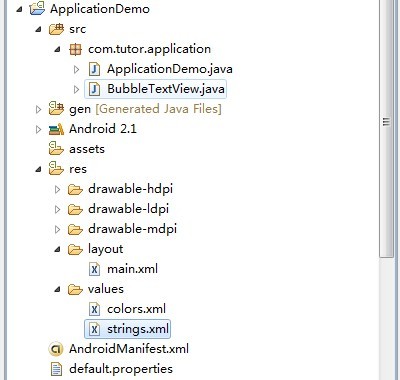Select the main.xml file name
This screenshot has width=400, height=380.
(132, 269)
